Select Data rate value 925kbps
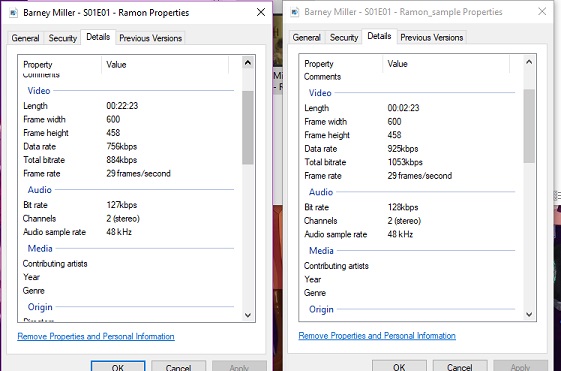 click(403, 148)
